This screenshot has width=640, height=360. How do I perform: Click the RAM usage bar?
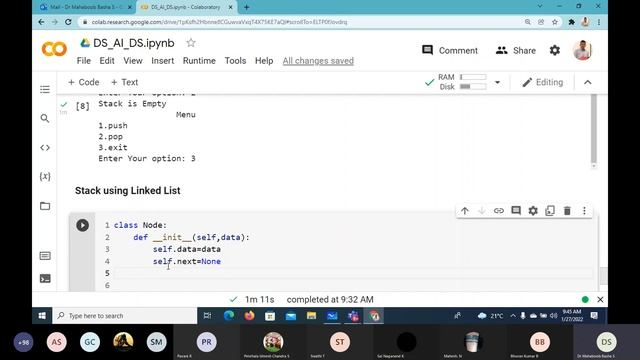click(473, 77)
